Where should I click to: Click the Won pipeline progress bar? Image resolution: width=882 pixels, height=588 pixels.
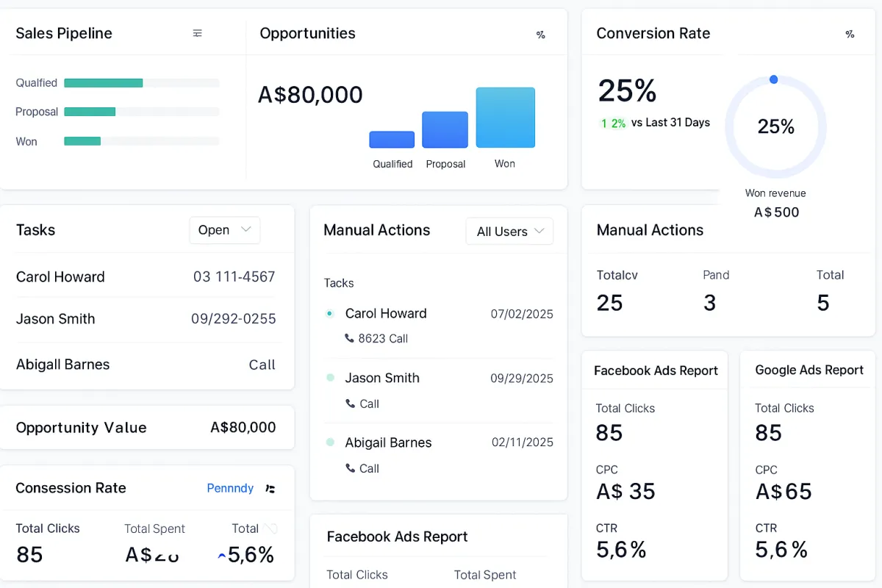click(x=142, y=141)
